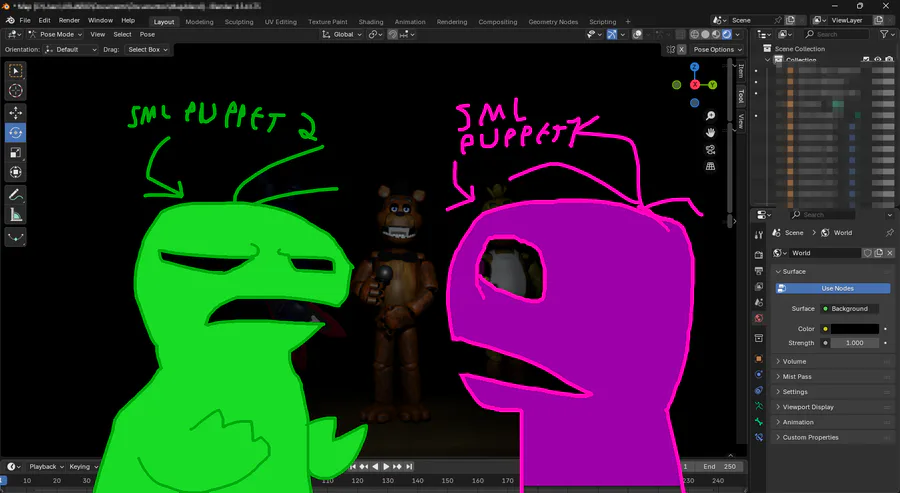
Task: Open the Output properties tab
Action: click(x=759, y=271)
